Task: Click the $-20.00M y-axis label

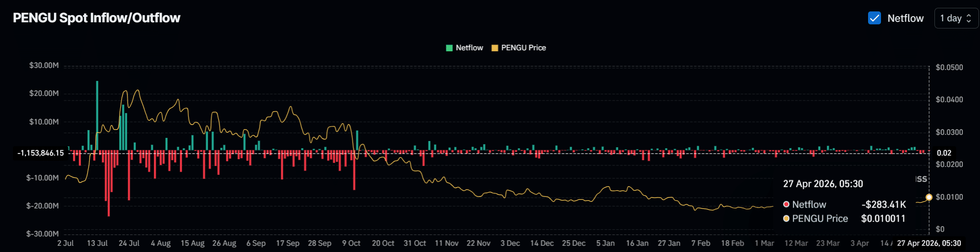Action: (42, 206)
